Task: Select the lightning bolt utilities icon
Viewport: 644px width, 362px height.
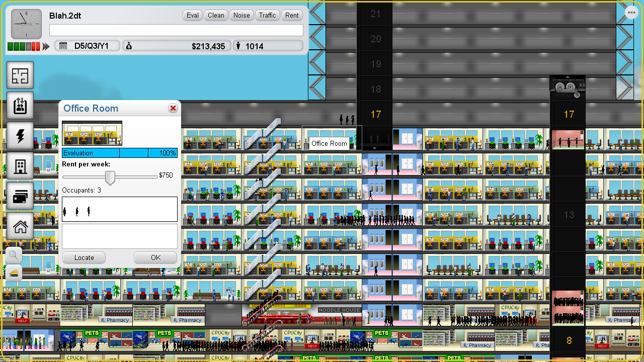Action: 20,136
